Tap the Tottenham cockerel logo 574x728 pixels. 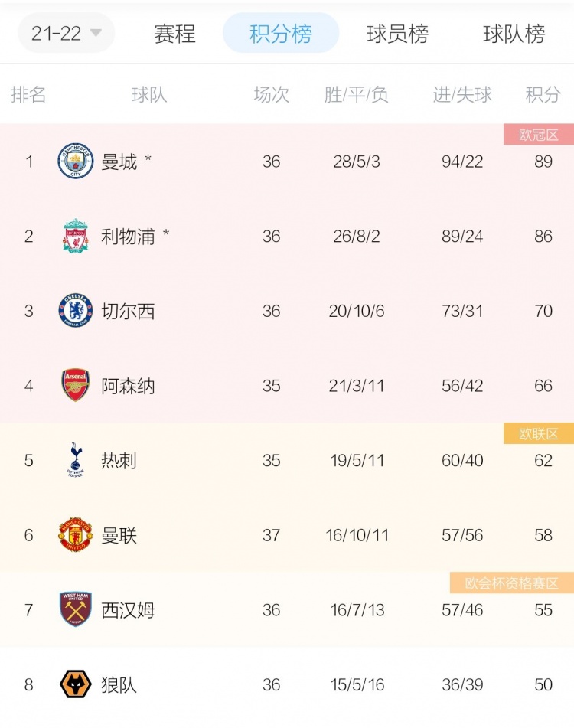pos(76,460)
